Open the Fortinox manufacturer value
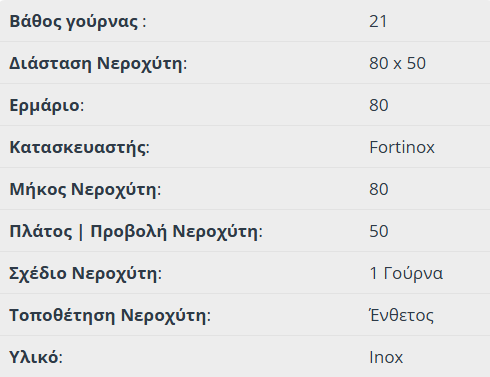This screenshot has height=377, width=490. pyautogui.click(x=402, y=147)
